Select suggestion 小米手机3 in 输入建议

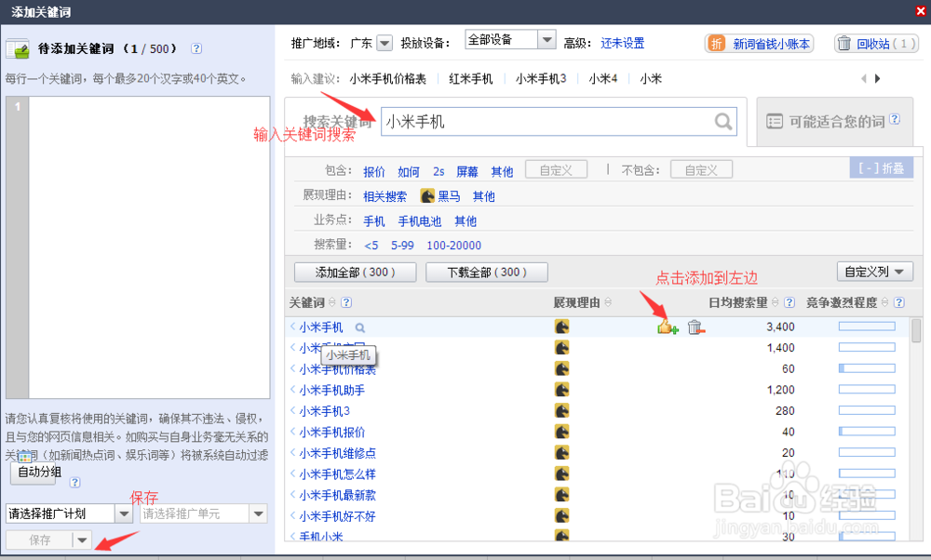(541, 79)
